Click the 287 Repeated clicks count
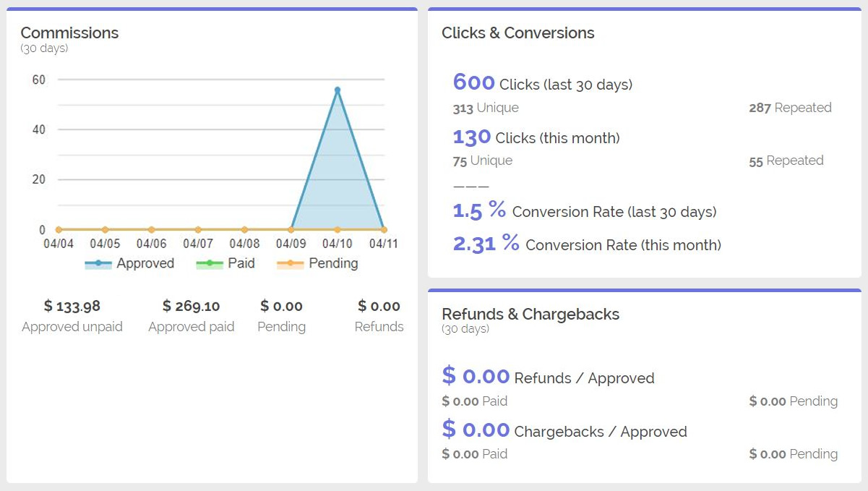868x491 pixels. [x=760, y=108]
